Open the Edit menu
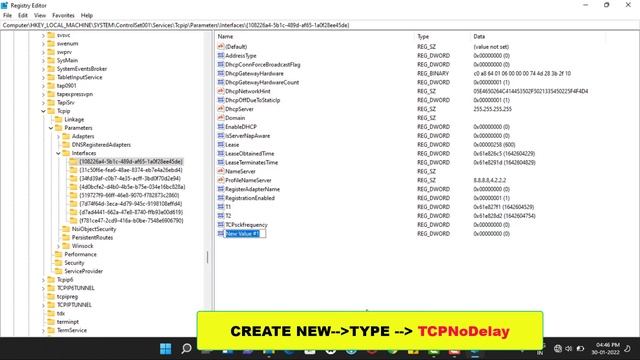This screenshot has width=640, height=360. [23, 15]
